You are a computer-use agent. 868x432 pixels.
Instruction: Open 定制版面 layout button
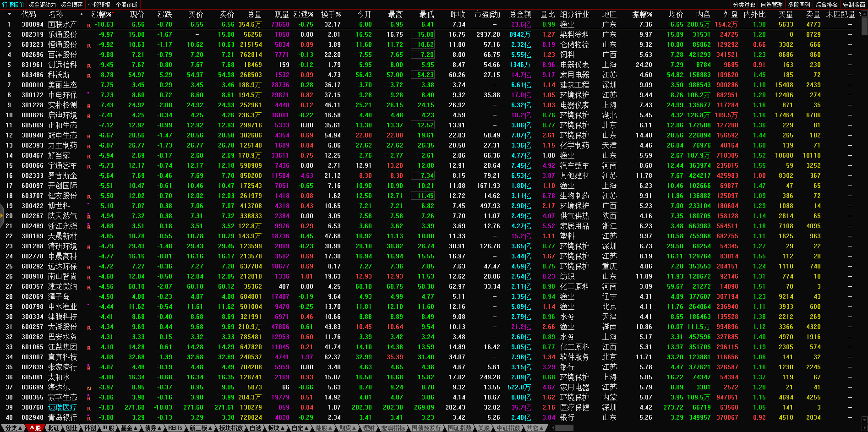pyautogui.click(x=854, y=5)
